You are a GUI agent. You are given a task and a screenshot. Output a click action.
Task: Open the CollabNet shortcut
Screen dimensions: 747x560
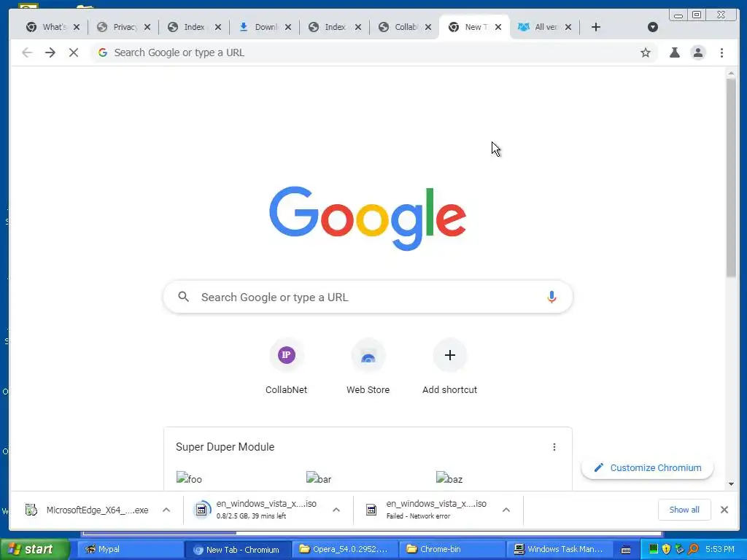[x=286, y=367]
